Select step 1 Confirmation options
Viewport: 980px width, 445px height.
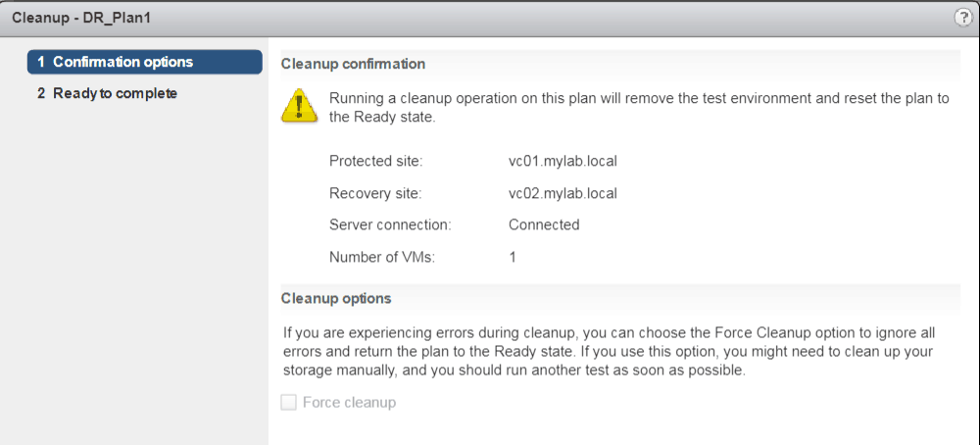click(145, 63)
